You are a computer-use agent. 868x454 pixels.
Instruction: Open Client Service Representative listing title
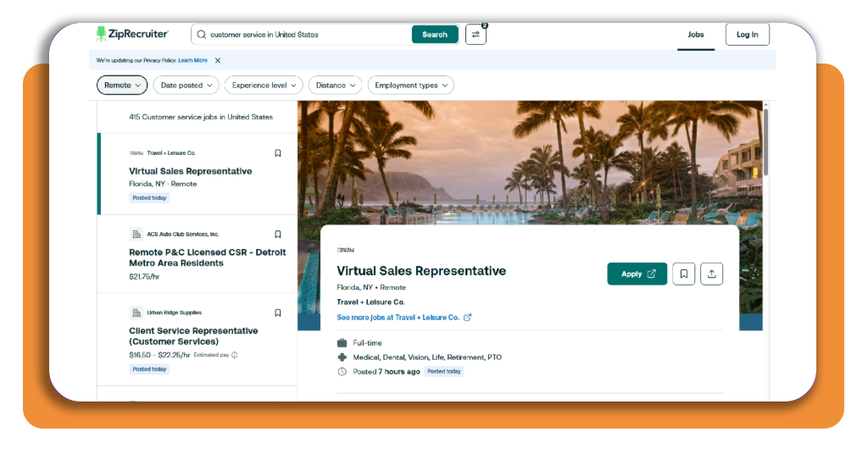(193, 336)
